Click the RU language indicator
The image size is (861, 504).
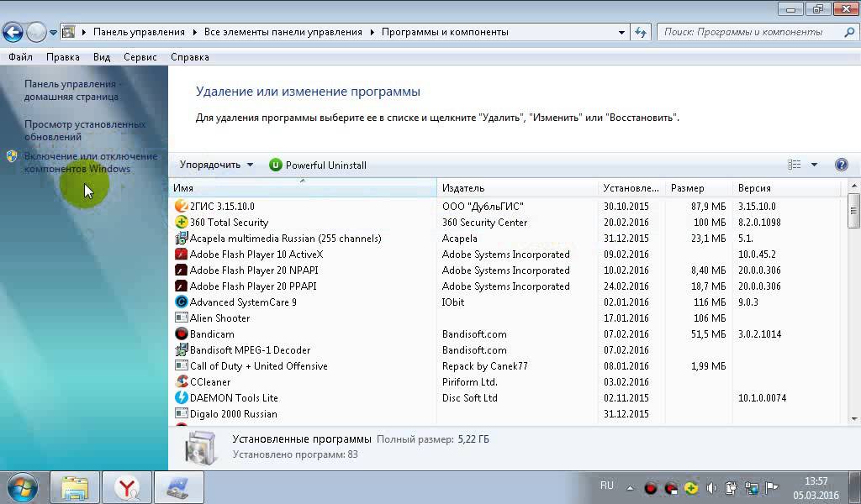607,486
